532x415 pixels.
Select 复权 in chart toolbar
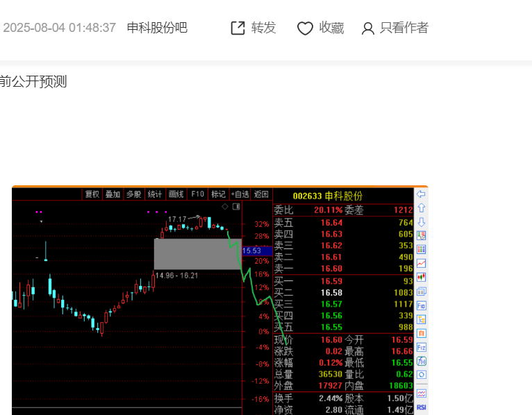92,194
